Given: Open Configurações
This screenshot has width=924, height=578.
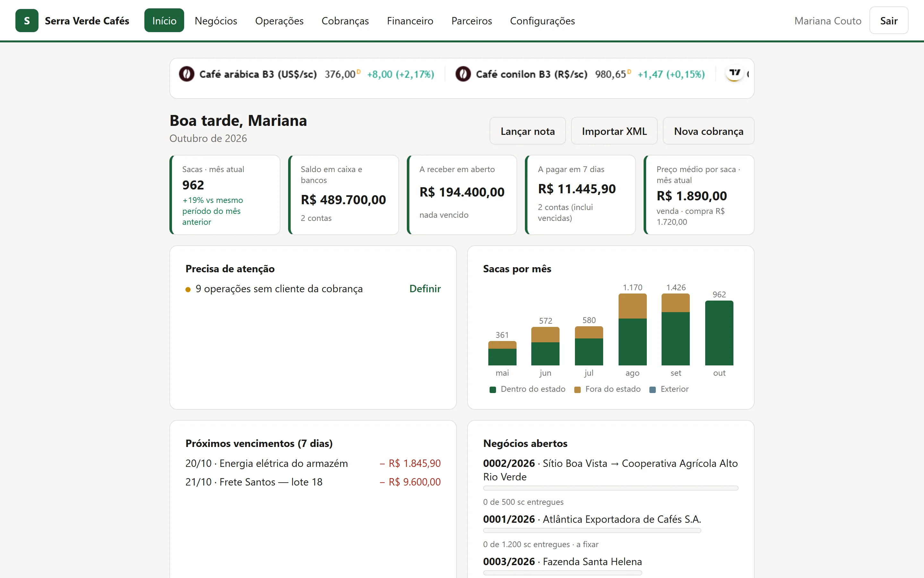Looking at the screenshot, I should (542, 21).
